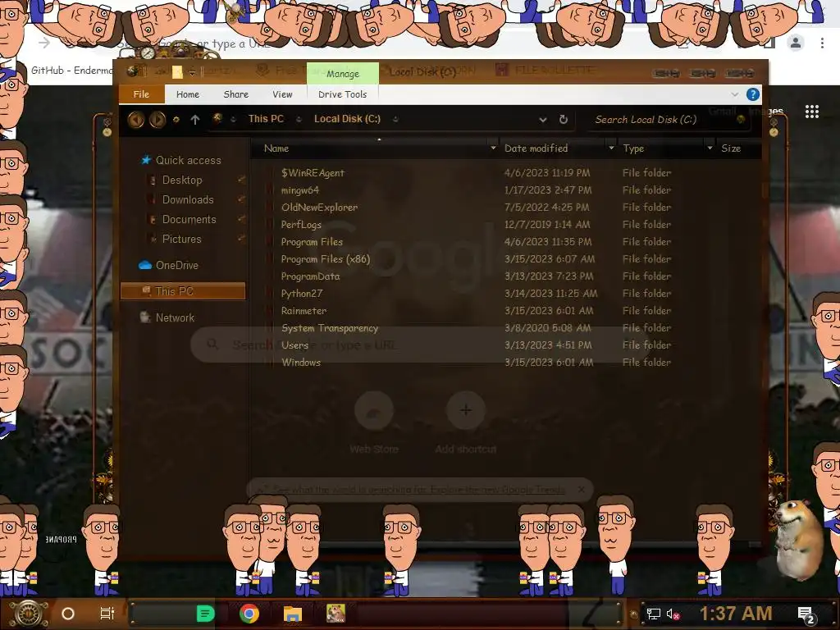Click the network icon in the system tray
840x630 pixels.
tap(654, 614)
